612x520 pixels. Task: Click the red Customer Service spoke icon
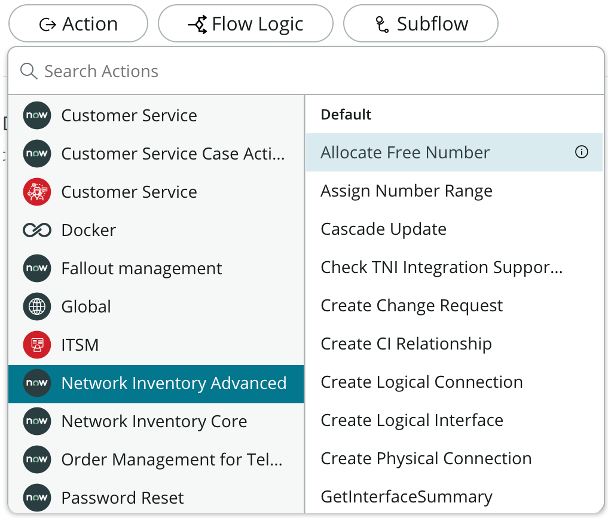[x=37, y=192]
